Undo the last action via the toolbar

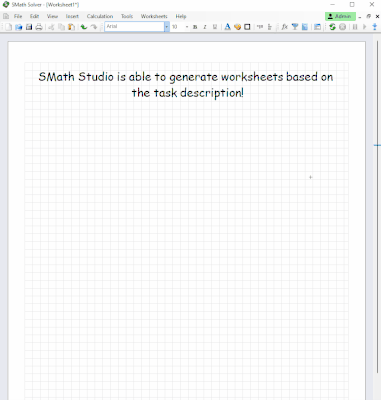click(x=84, y=27)
